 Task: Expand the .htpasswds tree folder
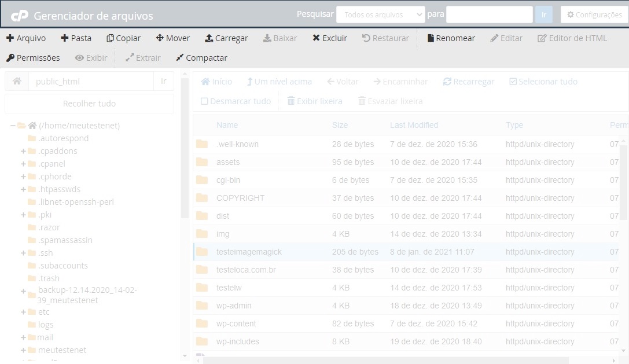(23, 189)
